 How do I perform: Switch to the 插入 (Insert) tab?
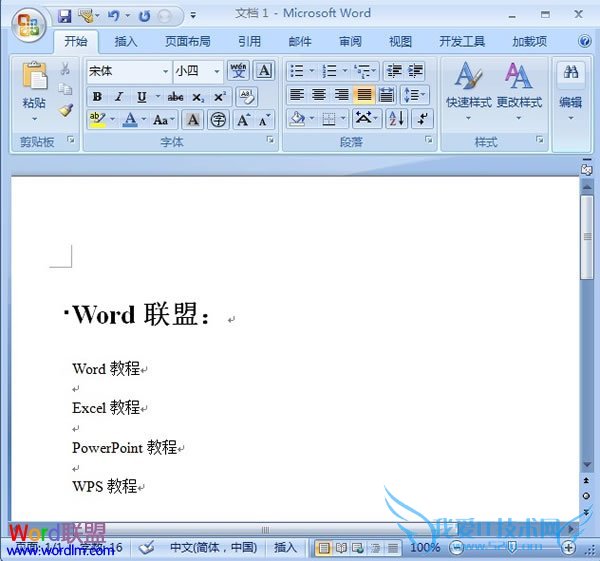point(126,41)
